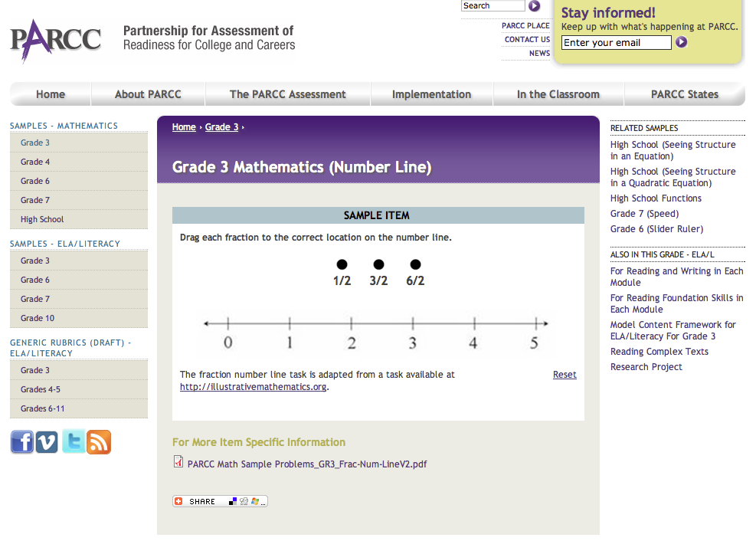This screenshot has height=541, width=756.
Task: Select Grade 3 under Generic Rubrics
Action: (79, 370)
